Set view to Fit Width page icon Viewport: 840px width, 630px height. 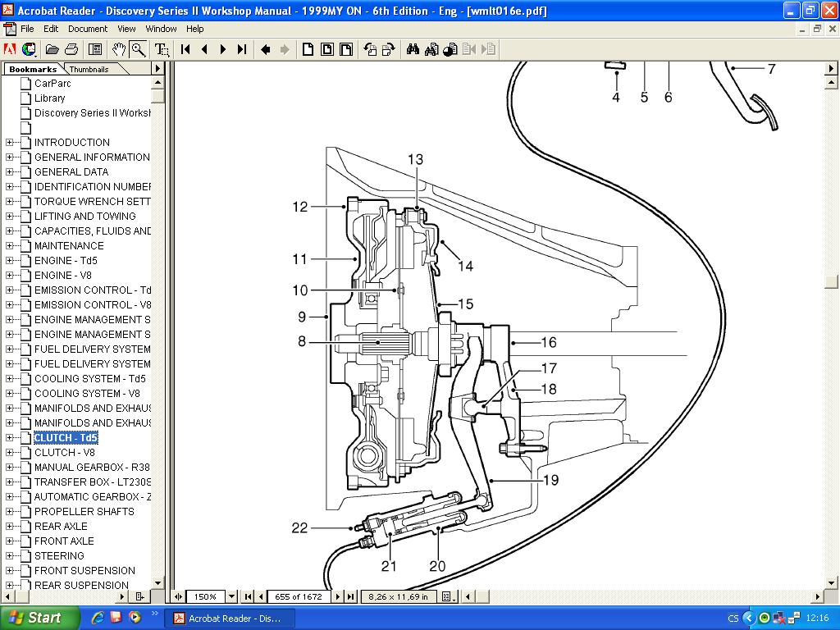point(345,49)
